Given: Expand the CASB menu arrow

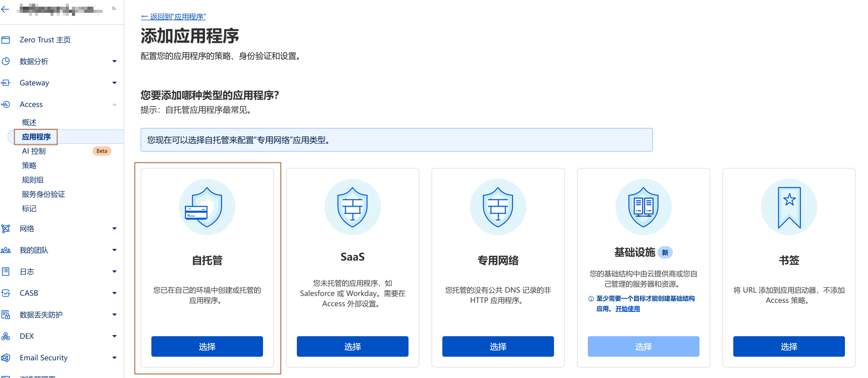Looking at the screenshot, I should coord(114,293).
